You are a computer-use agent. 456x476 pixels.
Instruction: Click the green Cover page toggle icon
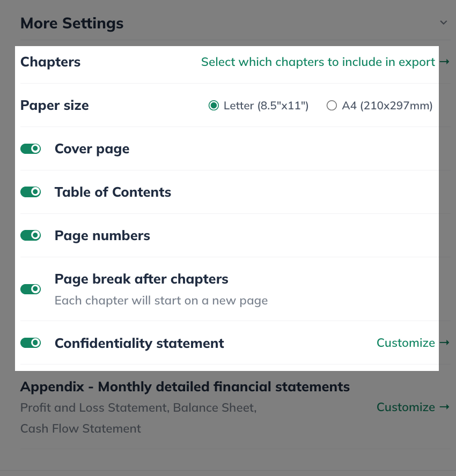[31, 148]
